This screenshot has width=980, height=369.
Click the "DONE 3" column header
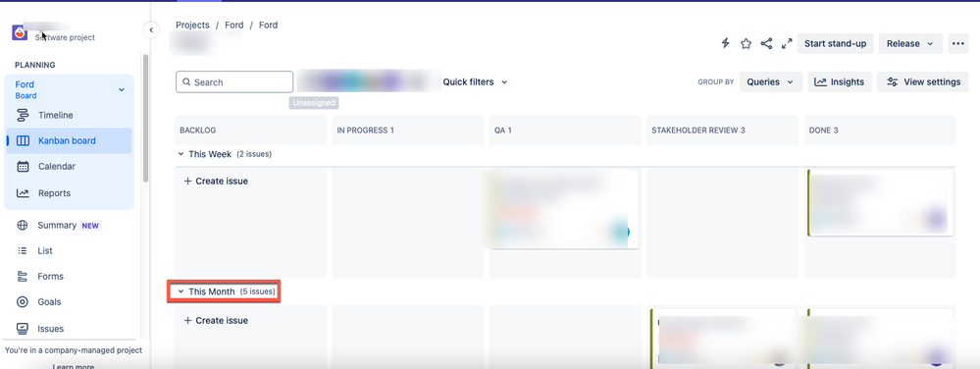point(823,131)
